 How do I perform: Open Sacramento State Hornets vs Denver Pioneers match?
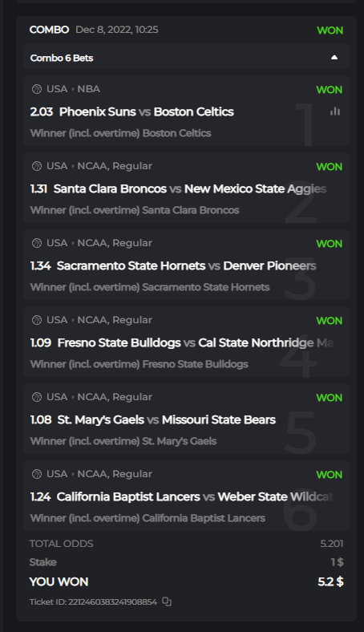coord(186,265)
